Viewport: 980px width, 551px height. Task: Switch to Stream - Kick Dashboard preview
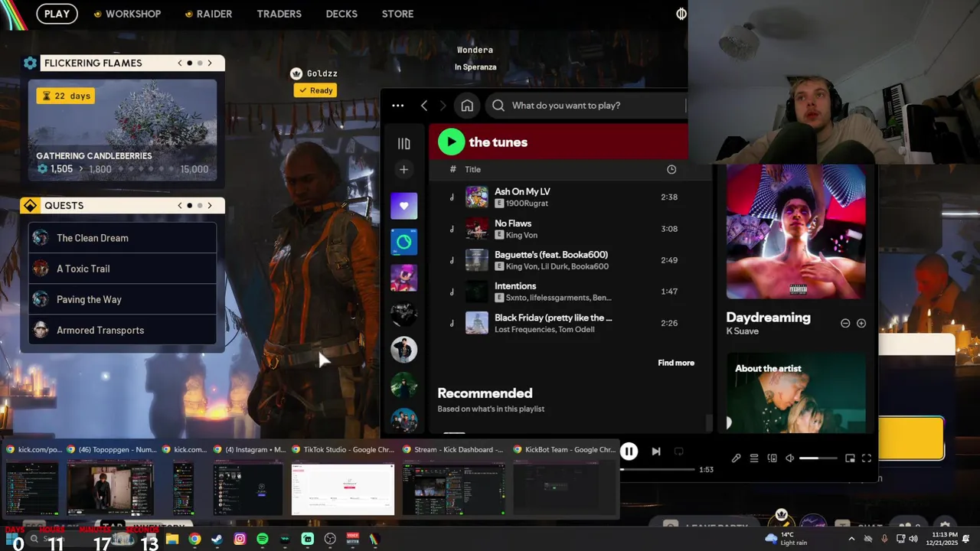coord(454,481)
